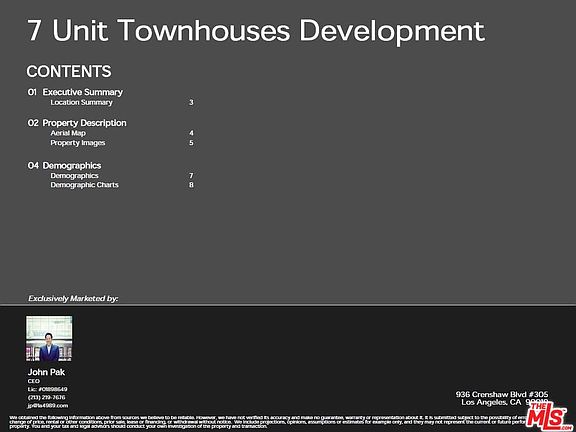Screen dimensions: 576x432
Task: Select the Demographic Charts entry
Action: pos(84,185)
